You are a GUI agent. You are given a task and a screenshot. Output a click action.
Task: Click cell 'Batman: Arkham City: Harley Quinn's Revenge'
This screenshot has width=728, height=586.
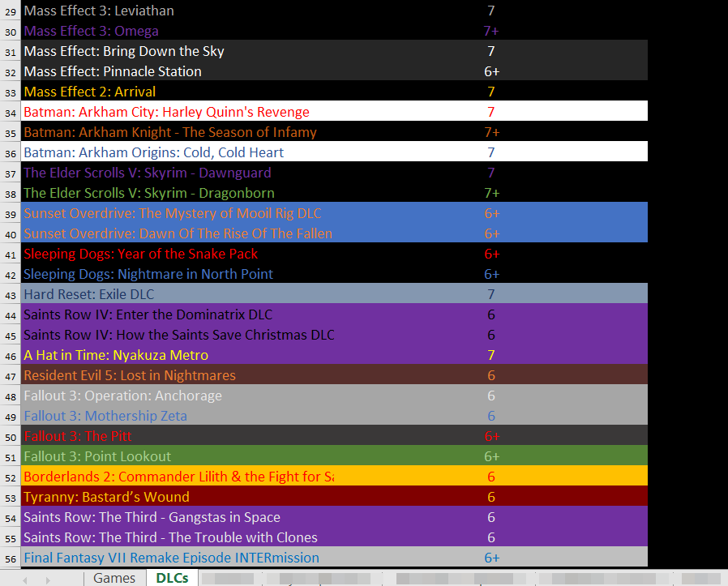178,112
